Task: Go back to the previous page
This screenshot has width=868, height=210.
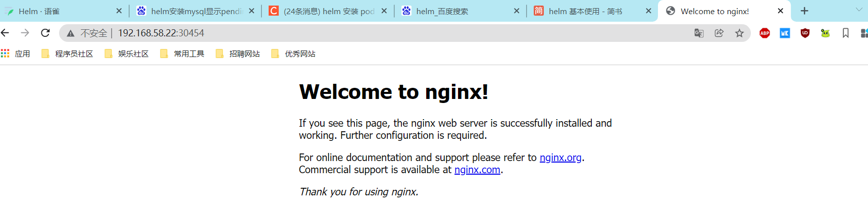Action: pyautogui.click(x=5, y=33)
